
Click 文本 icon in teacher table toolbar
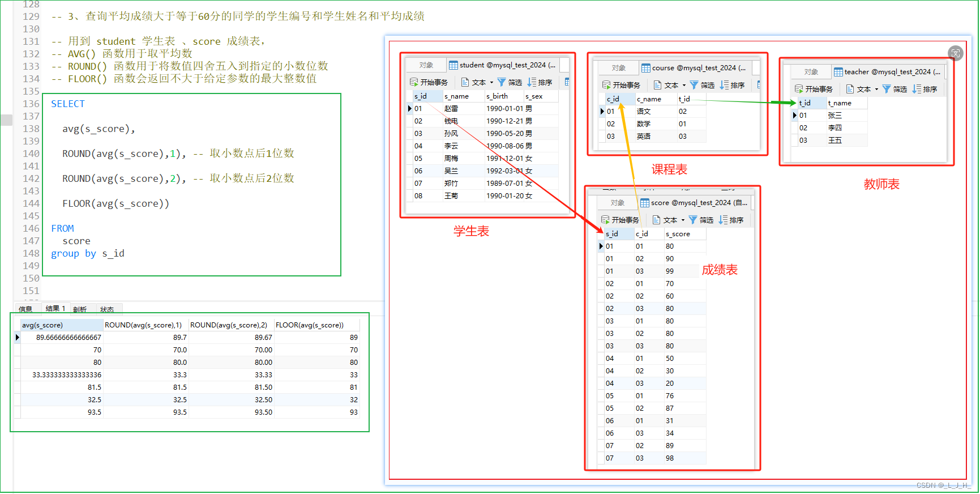coord(850,89)
